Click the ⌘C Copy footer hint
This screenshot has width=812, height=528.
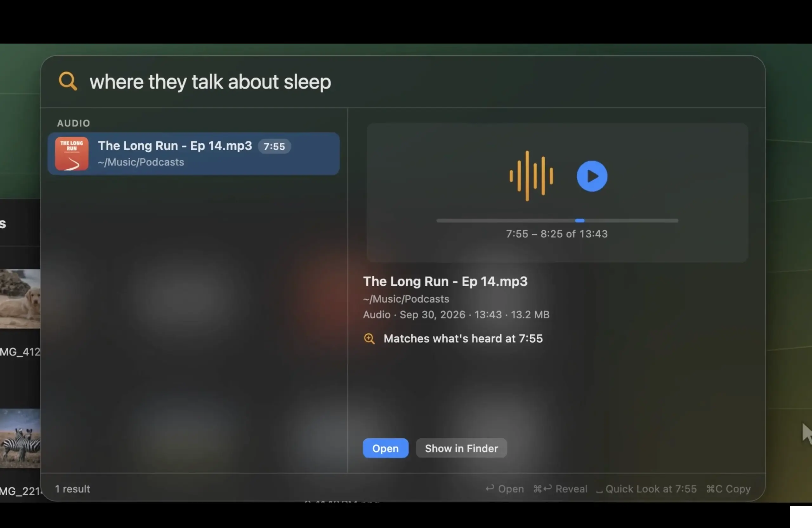728,489
